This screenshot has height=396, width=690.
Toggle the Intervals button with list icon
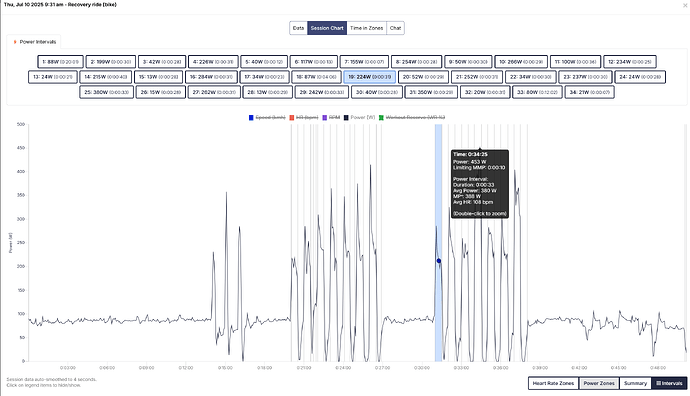point(669,383)
